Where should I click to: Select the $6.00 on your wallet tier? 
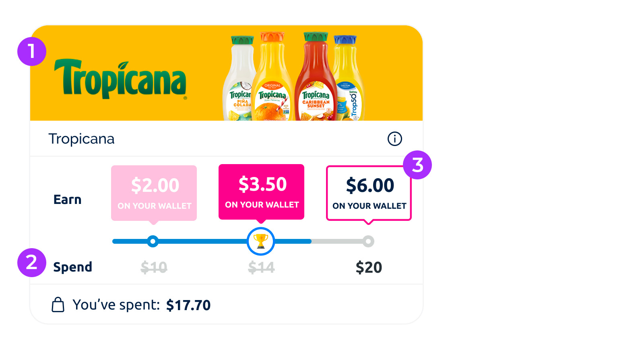[x=369, y=193]
